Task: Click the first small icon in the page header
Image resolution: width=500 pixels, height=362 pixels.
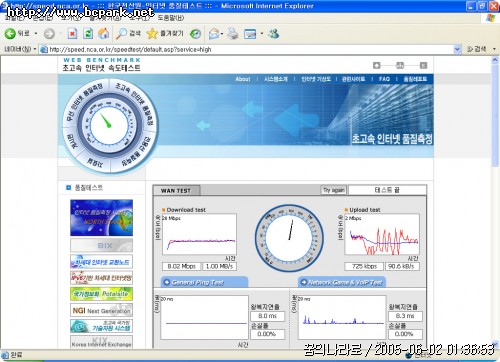Action: tap(377, 65)
